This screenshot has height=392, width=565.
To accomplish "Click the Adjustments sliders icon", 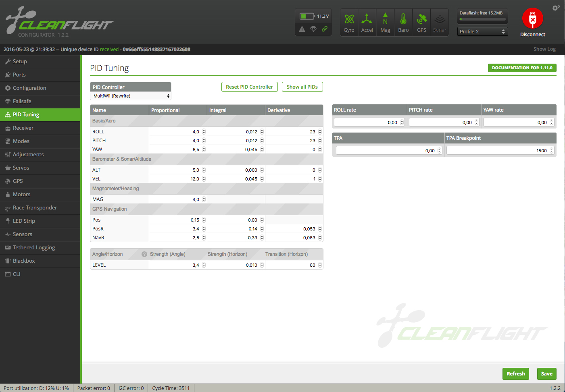I will coord(8,154).
